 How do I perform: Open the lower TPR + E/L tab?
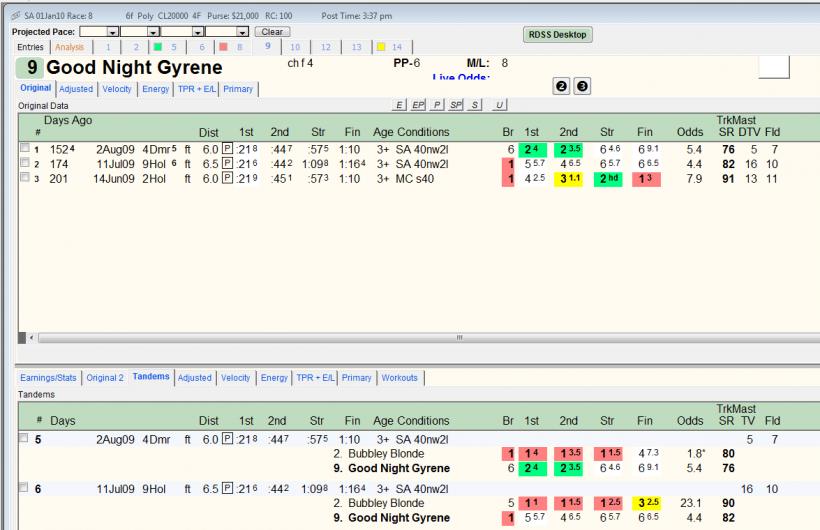pos(315,378)
